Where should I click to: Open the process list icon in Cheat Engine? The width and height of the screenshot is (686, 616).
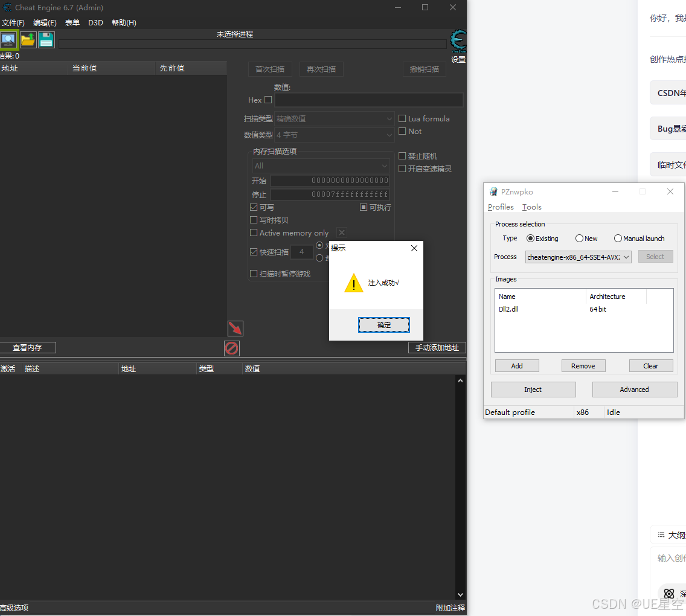click(8, 40)
